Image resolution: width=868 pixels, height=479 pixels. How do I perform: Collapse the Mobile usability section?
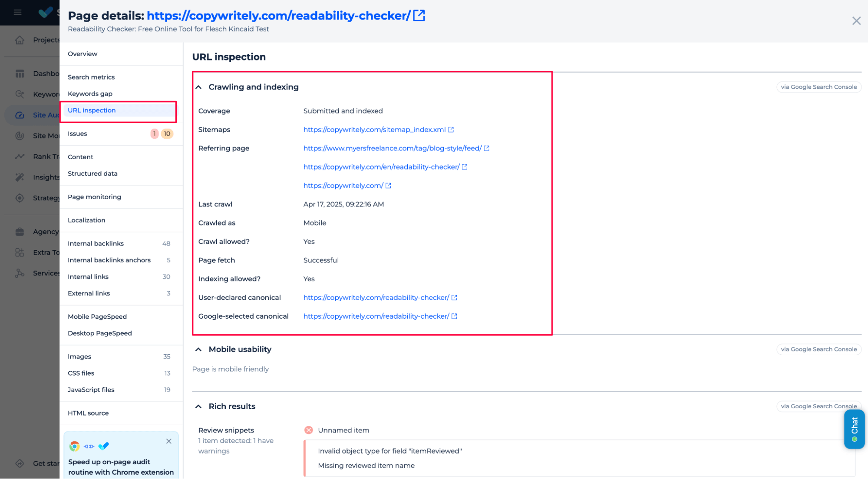click(x=198, y=349)
